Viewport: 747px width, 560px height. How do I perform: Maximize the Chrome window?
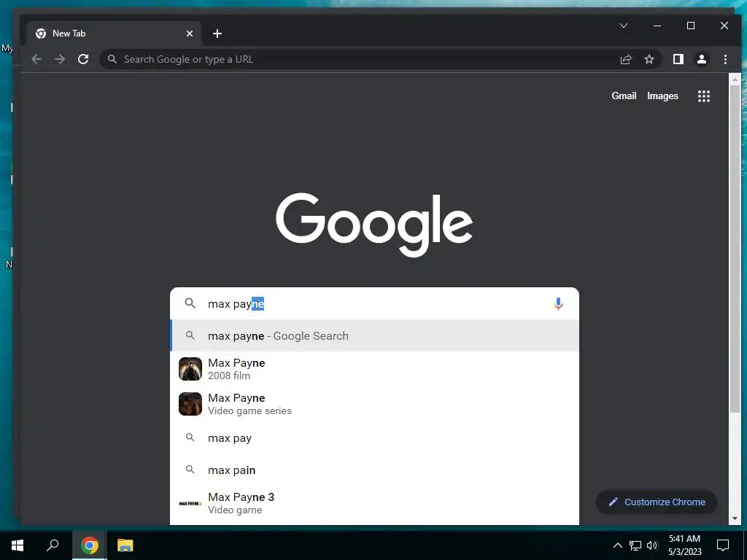click(691, 26)
